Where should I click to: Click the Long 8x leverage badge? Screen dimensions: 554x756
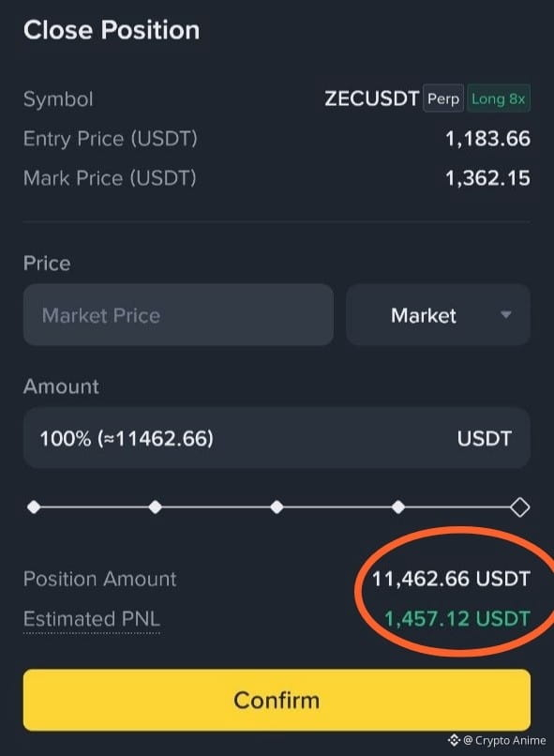[498, 98]
